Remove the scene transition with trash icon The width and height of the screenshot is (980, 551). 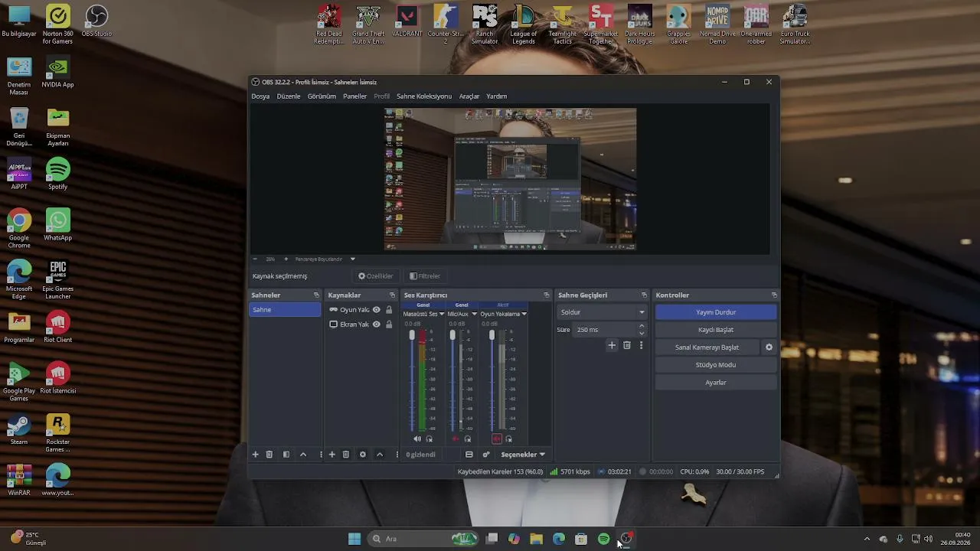[627, 346]
